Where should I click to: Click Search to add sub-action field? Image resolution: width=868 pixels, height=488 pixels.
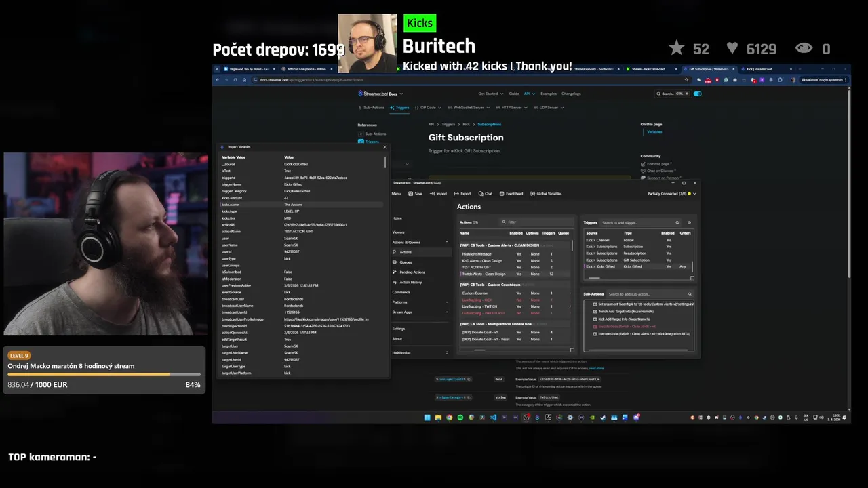click(x=650, y=294)
